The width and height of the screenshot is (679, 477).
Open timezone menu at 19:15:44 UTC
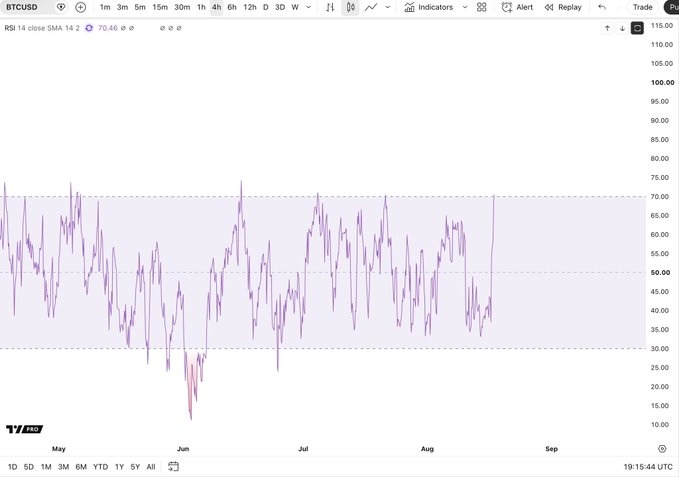pos(648,467)
